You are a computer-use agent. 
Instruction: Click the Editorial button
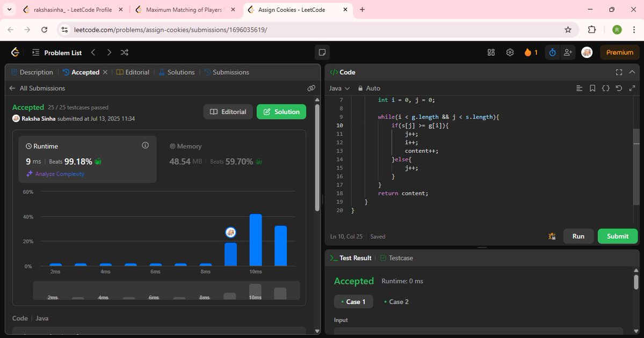click(x=228, y=112)
